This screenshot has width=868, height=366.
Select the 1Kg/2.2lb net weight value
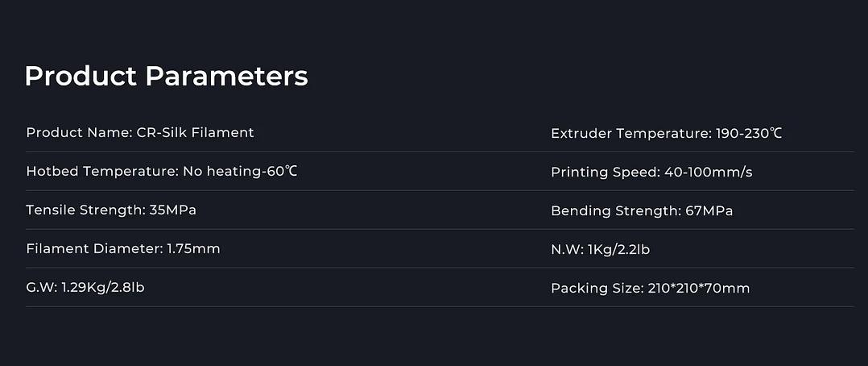[x=619, y=250]
